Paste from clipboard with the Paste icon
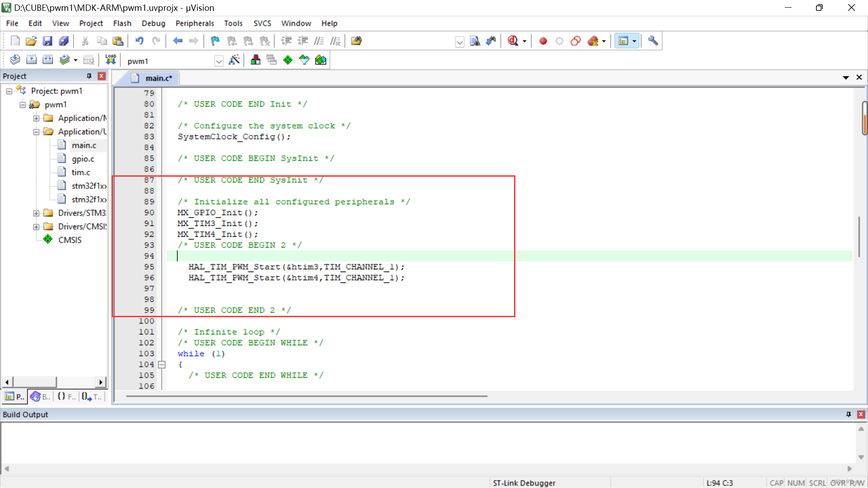 (118, 41)
